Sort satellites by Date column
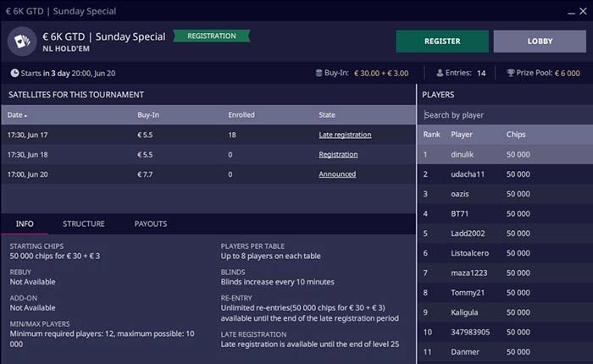593x364 pixels. 17,115
